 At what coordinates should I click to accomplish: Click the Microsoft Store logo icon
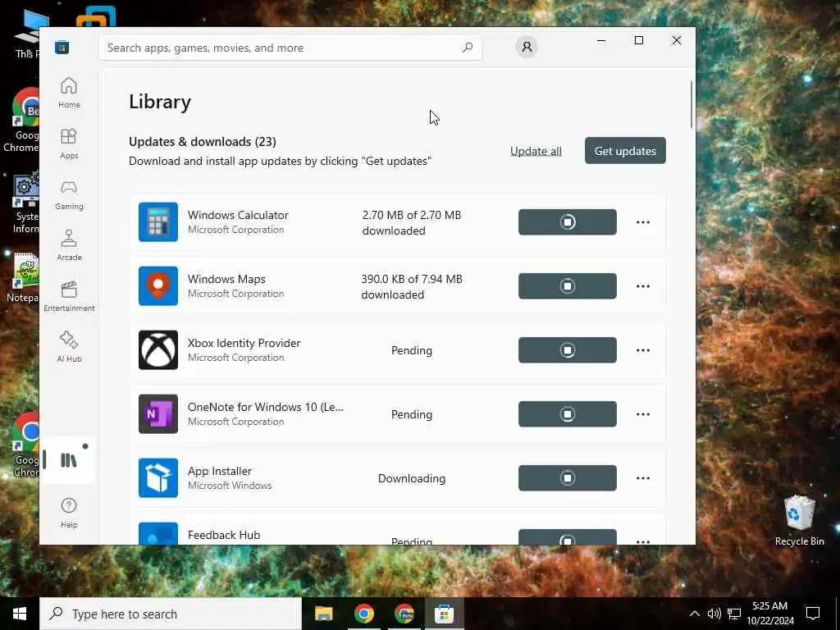(x=62, y=47)
